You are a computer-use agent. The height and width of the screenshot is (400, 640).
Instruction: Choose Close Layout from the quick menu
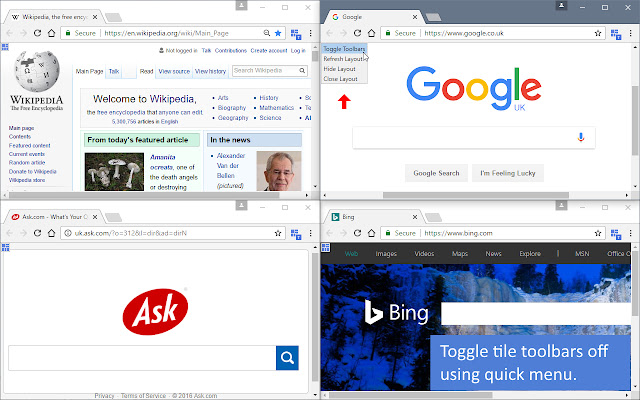click(x=344, y=79)
